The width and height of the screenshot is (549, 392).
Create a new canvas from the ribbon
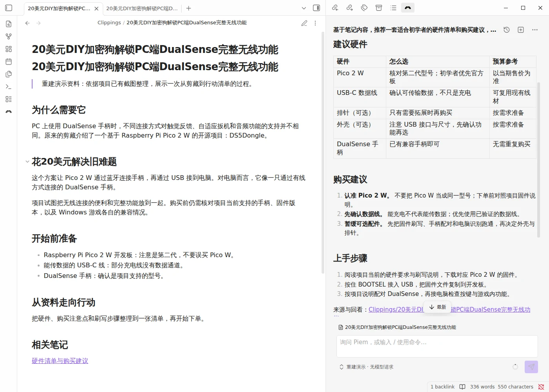pyautogui.click(x=9, y=49)
